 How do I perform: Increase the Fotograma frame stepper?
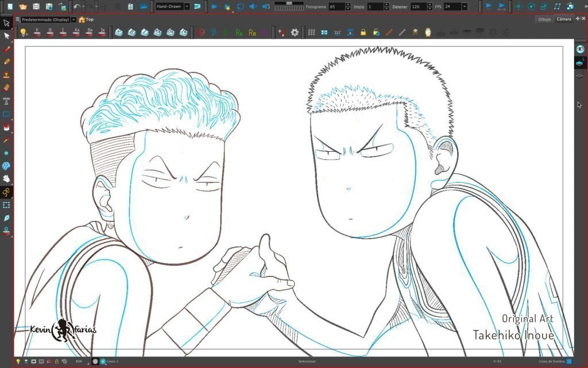(x=348, y=5)
